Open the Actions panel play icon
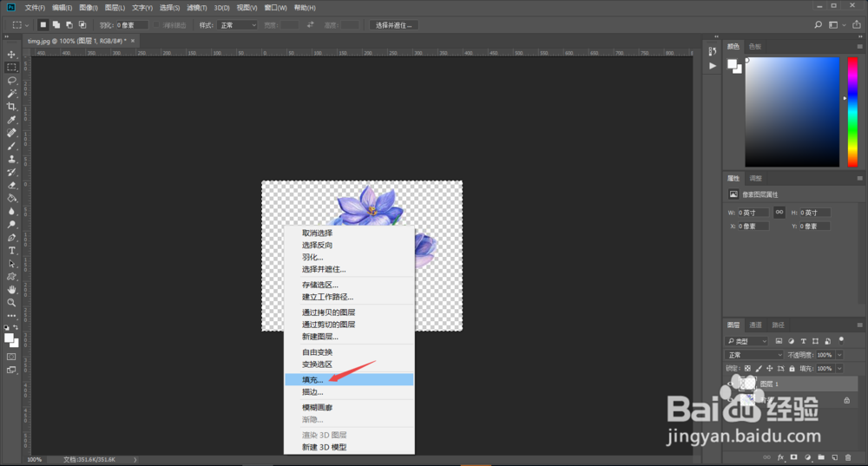868x466 pixels. (713, 66)
